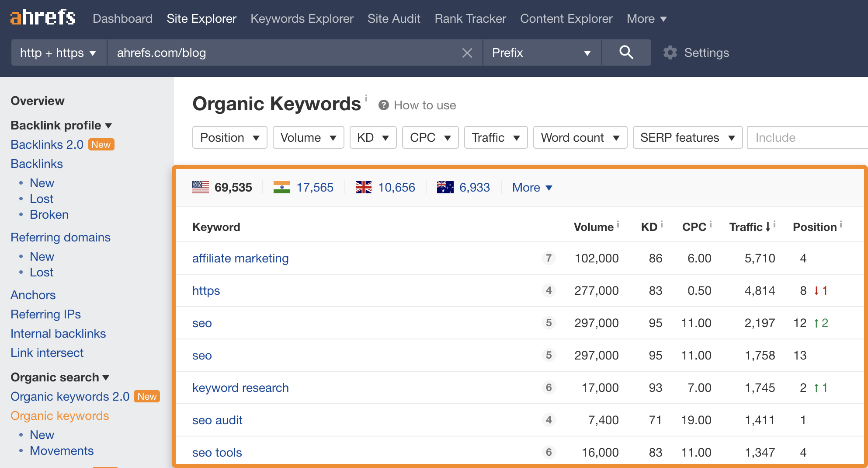Collapse the Backlink profile section
This screenshot has width=868, height=468.
click(x=61, y=125)
